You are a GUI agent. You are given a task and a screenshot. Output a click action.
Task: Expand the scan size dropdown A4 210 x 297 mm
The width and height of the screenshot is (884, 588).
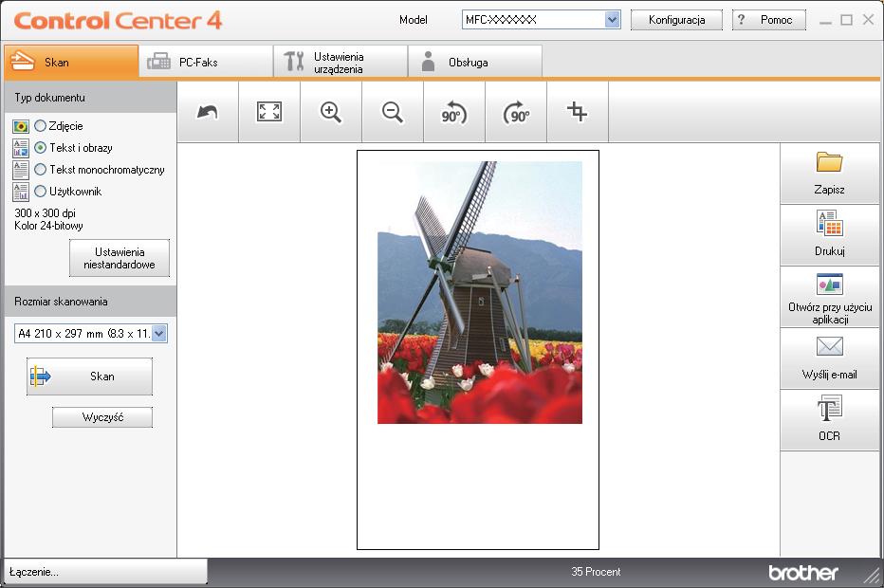point(91,333)
